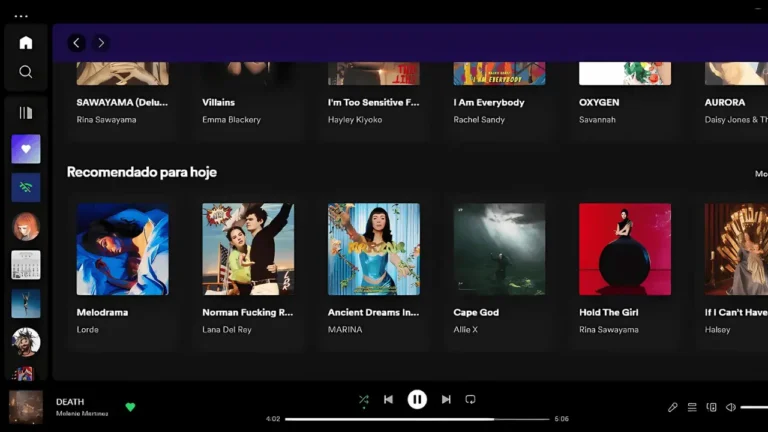
Task: Open connect to a device
Action: click(711, 407)
